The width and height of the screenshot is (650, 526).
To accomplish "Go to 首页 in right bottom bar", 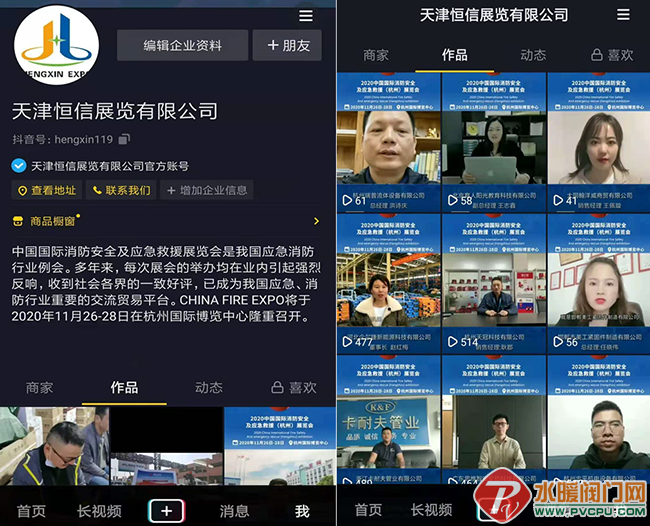I will (x=368, y=510).
